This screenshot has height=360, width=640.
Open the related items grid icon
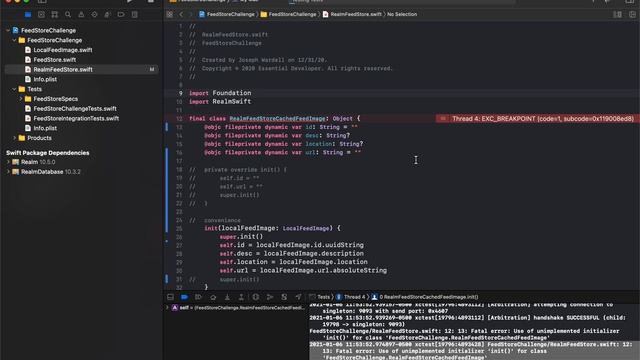(x=169, y=14)
